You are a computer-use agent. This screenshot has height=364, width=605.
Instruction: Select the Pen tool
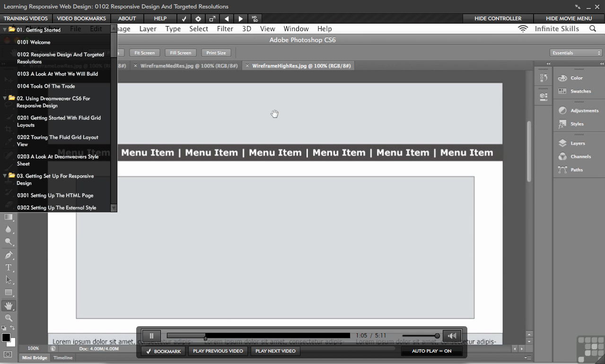[9, 255]
